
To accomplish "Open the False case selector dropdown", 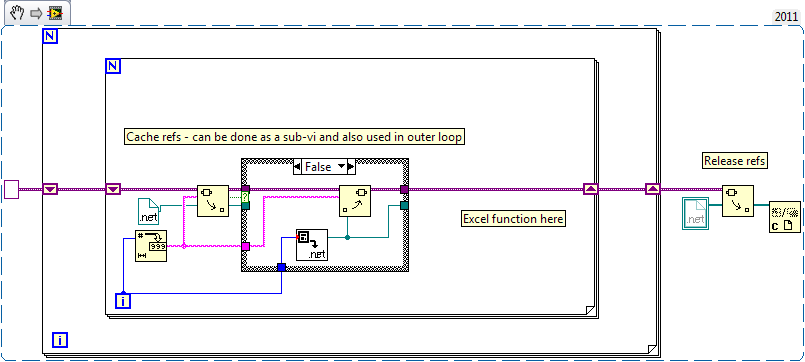I will pos(324,167).
